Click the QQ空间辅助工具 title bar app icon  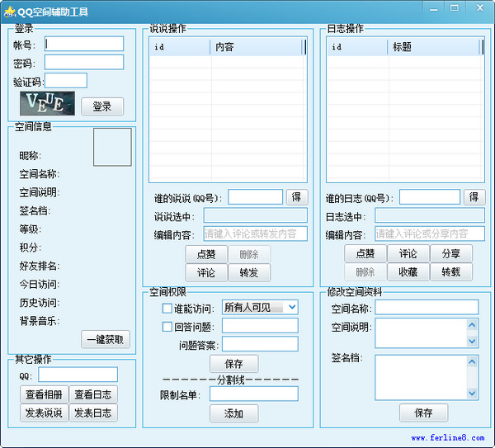(9, 12)
